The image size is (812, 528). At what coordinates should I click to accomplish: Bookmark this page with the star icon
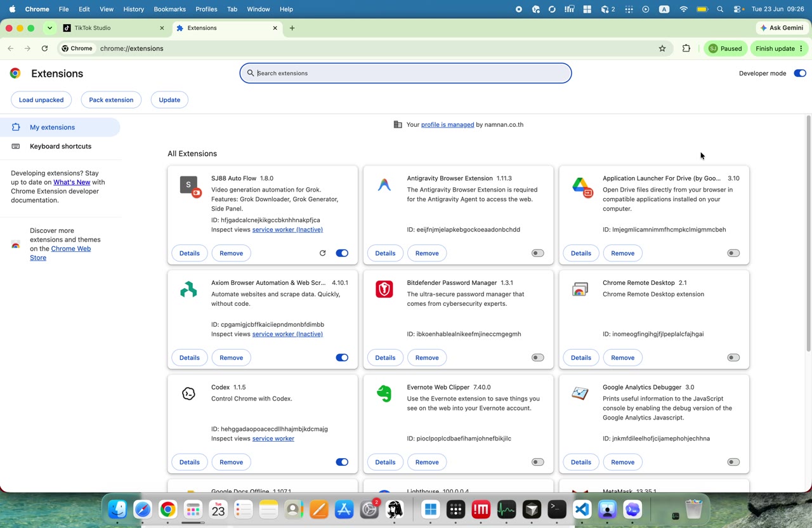coord(662,48)
